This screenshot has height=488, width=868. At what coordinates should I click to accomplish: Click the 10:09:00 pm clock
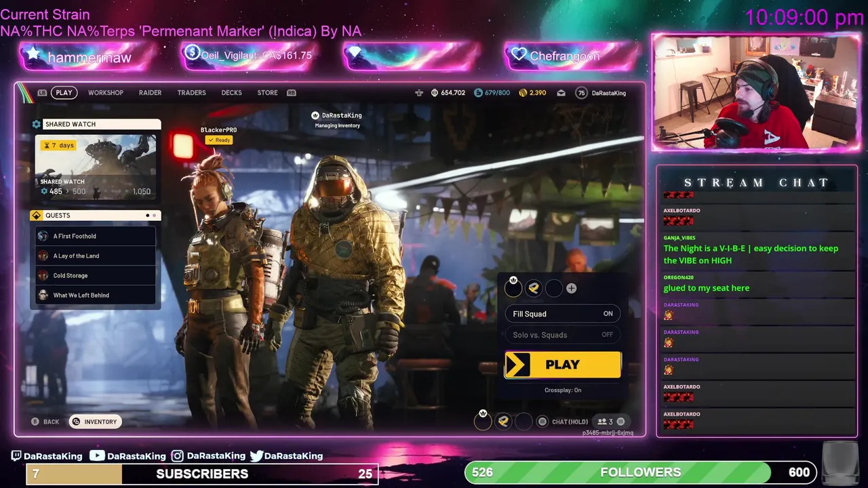click(x=804, y=18)
